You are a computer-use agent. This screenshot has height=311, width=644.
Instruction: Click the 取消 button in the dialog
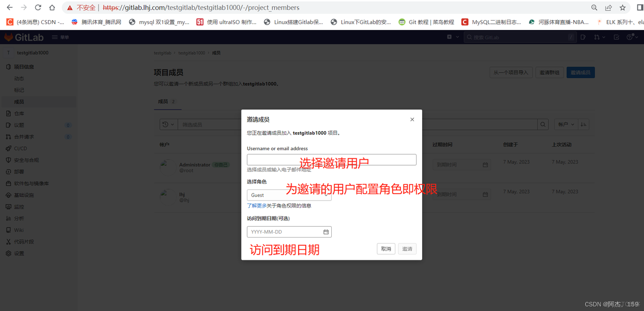pos(386,248)
